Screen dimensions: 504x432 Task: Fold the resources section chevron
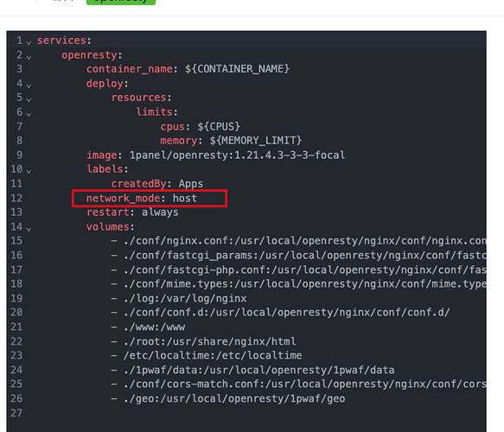pos(29,100)
